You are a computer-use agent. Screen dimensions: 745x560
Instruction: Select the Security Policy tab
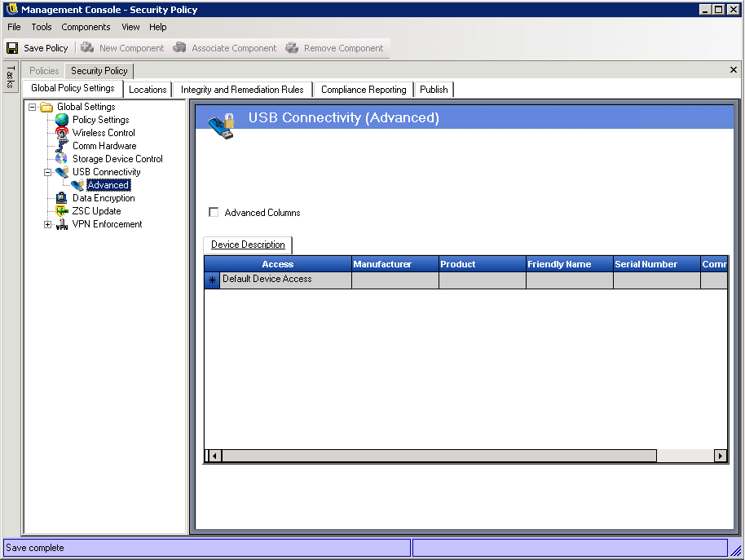pos(99,71)
